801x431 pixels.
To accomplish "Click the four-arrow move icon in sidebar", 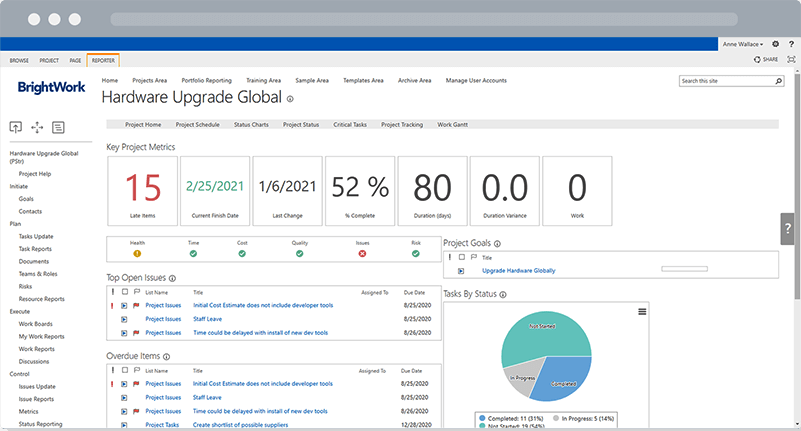I will [x=37, y=127].
